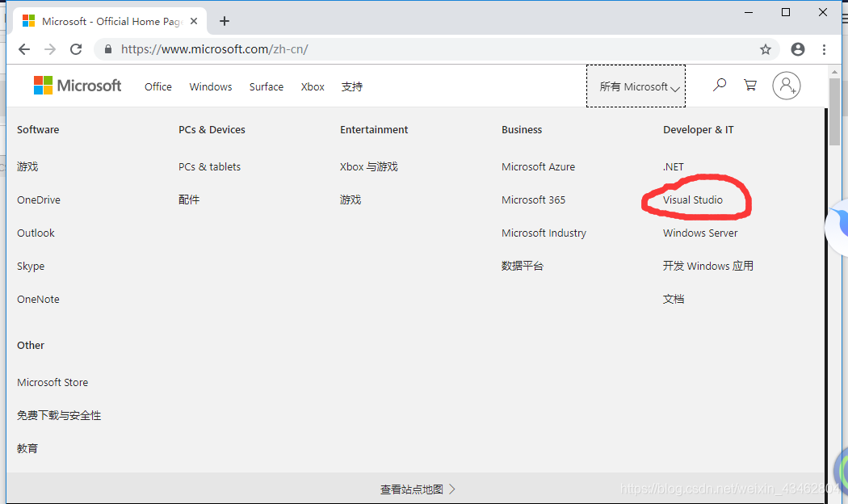Click the page vertical scrollbar thumb
848x504 pixels.
coord(834,111)
